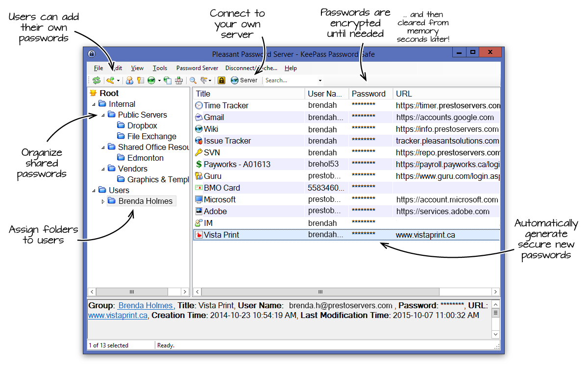Click the yellow Lock Workspace padlock icon
The height and width of the screenshot is (368, 588).
[221, 80]
